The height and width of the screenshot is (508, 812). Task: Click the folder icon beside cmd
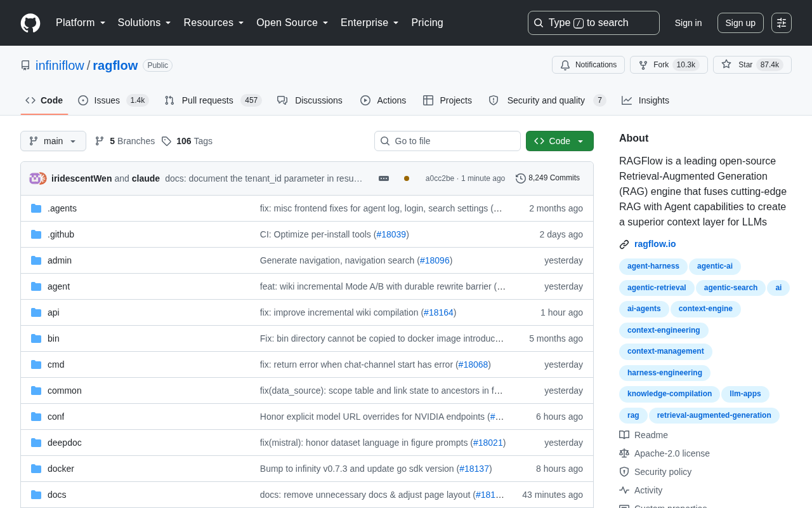click(x=36, y=364)
